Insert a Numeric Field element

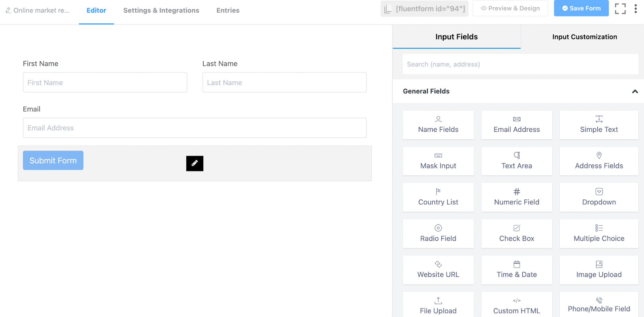[x=516, y=198]
